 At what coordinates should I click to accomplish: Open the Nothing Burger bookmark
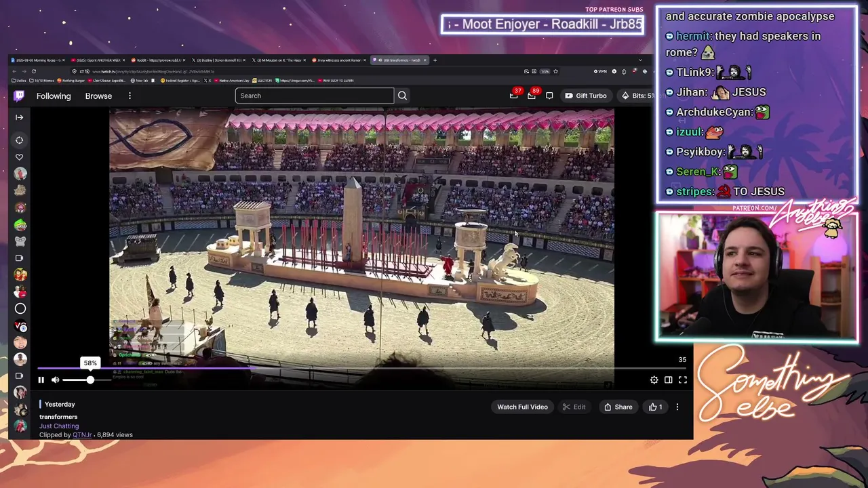click(71, 81)
